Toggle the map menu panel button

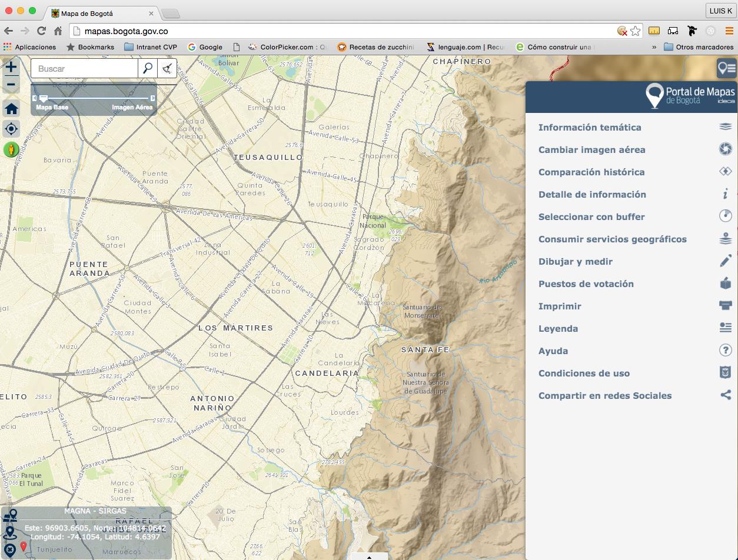pyautogui.click(x=727, y=68)
